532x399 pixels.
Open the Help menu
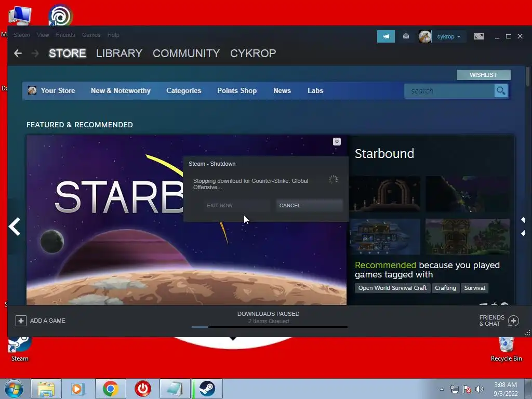pyautogui.click(x=113, y=35)
